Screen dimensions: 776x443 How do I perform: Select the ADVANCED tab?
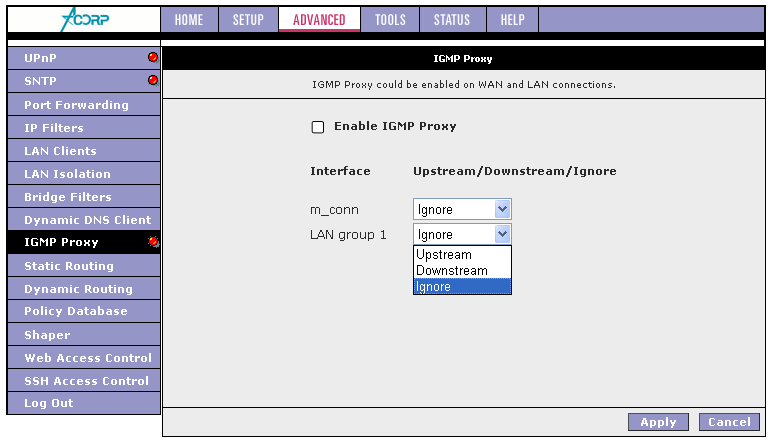pyautogui.click(x=319, y=20)
